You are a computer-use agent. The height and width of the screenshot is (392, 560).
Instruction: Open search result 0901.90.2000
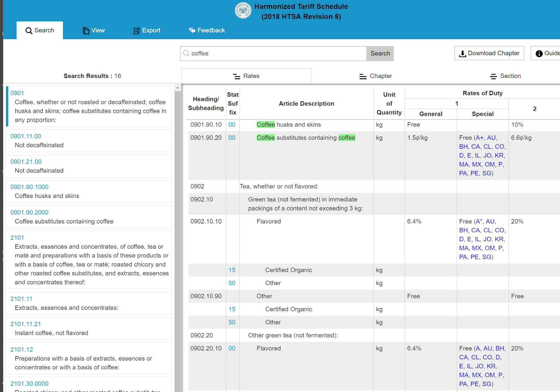point(29,212)
